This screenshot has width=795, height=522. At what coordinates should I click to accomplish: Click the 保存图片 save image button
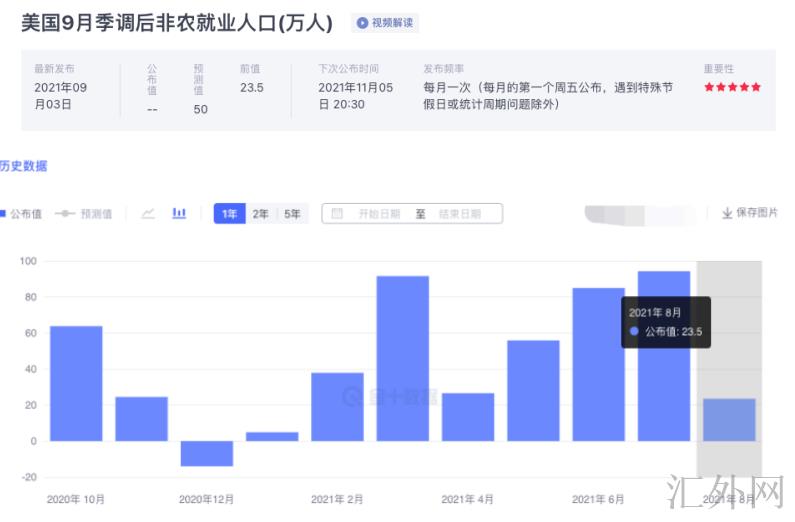[x=756, y=213]
